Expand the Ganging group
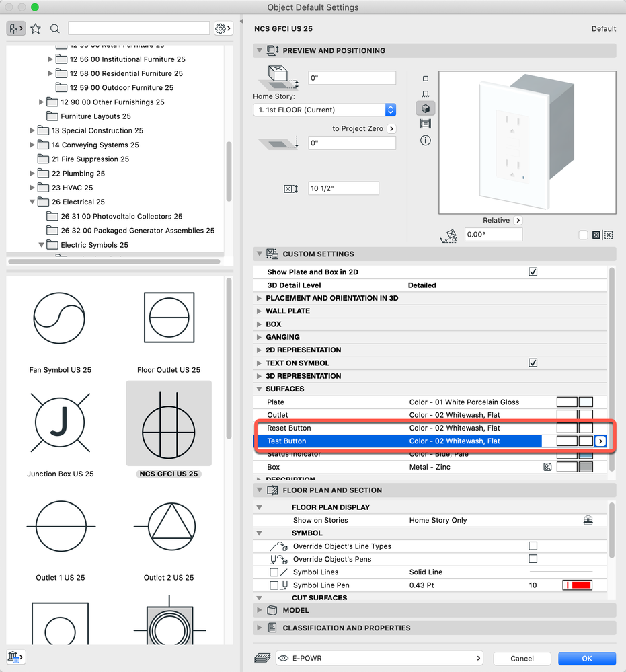 [x=259, y=337]
